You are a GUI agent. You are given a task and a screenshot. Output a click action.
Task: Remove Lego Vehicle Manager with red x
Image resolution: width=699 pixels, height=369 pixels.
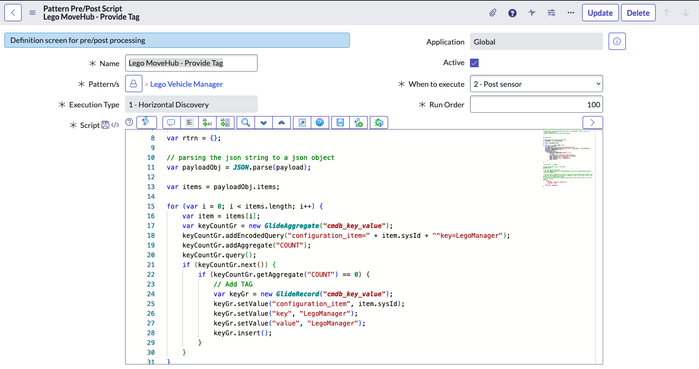pyautogui.click(x=146, y=85)
